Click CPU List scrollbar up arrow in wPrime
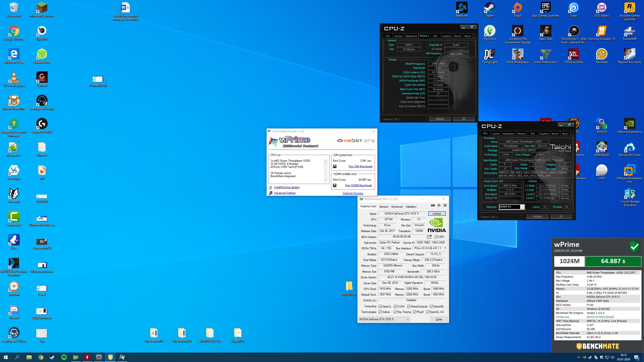Viewport: 644px width, 362px height. point(325,161)
